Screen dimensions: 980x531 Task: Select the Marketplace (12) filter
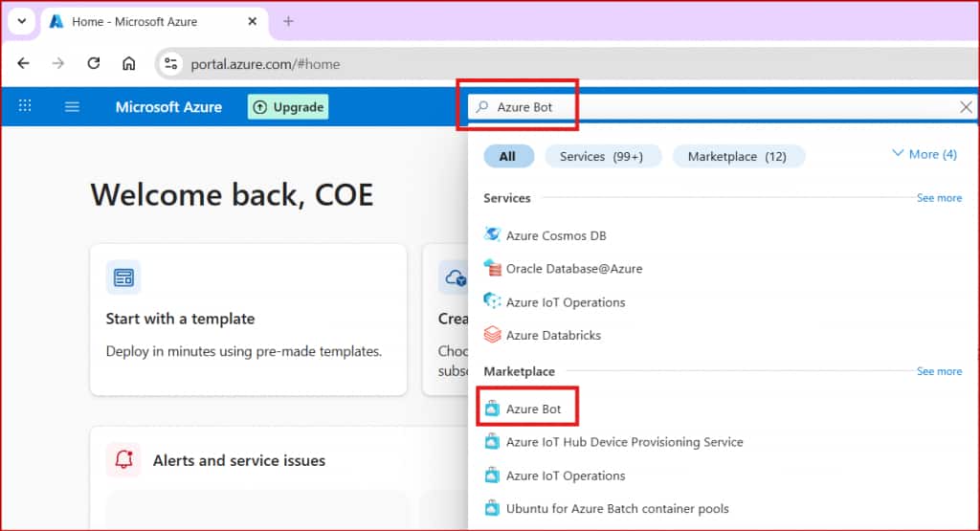(x=738, y=156)
